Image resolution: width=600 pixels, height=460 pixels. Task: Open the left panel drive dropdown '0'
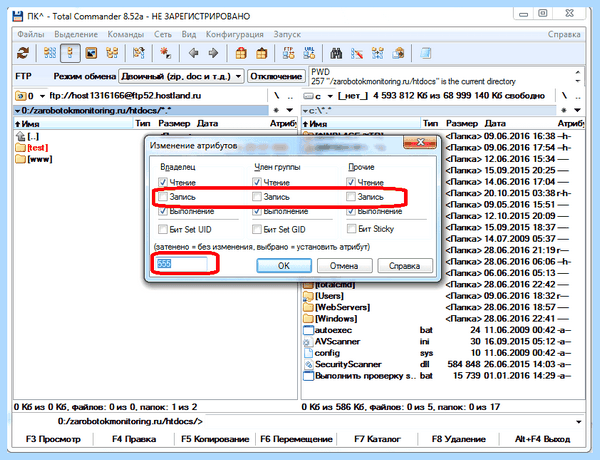[30, 96]
